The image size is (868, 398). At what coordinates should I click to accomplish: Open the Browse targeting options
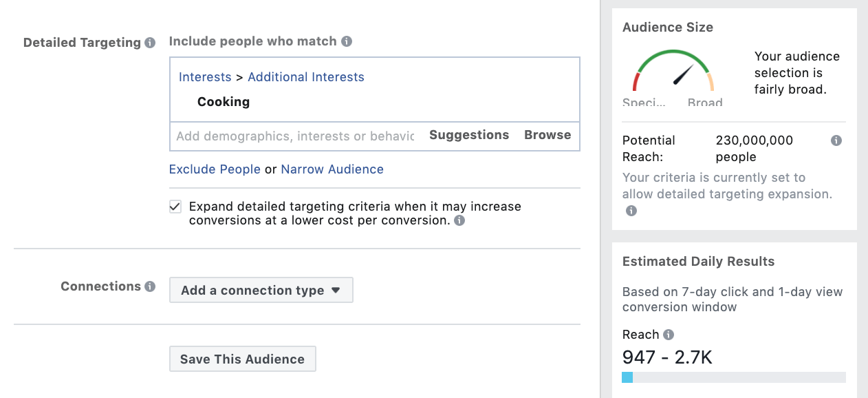click(x=547, y=135)
